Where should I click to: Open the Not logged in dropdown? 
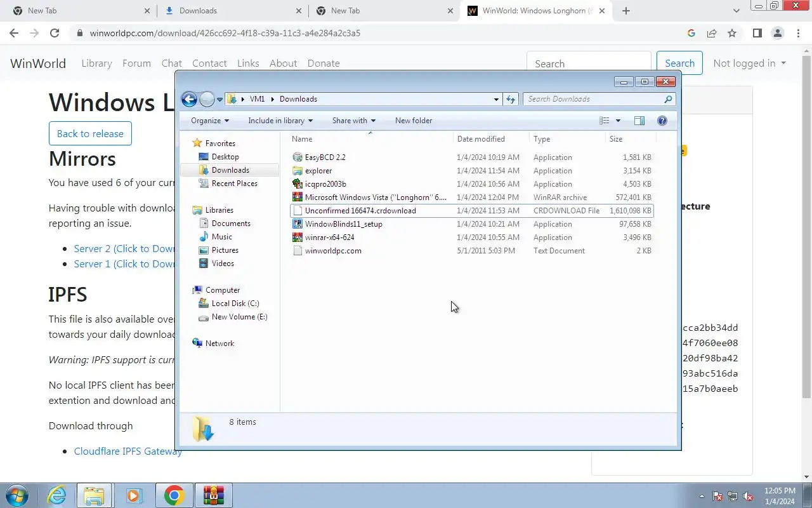tap(749, 63)
